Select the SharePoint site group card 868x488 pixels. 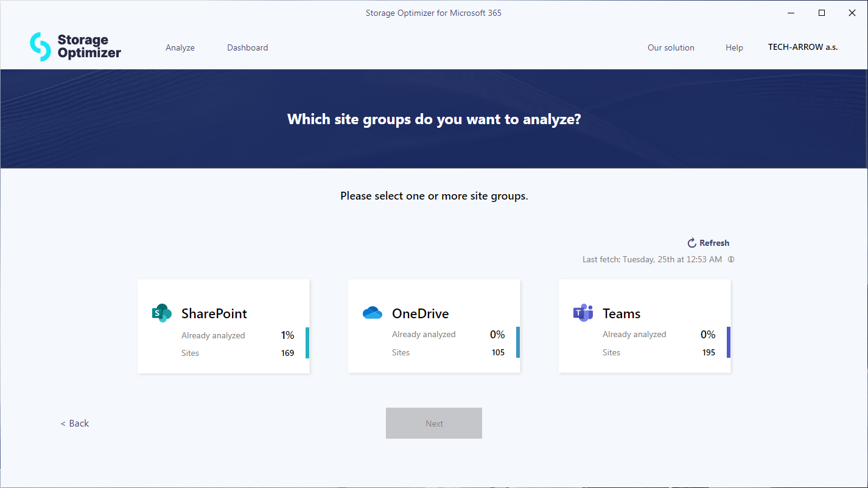(x=223, y=326)
